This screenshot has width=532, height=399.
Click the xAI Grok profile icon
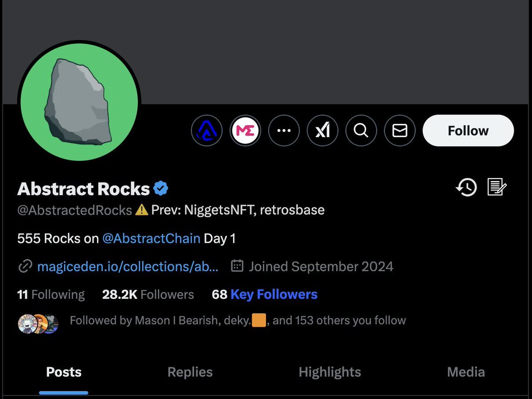322,130
